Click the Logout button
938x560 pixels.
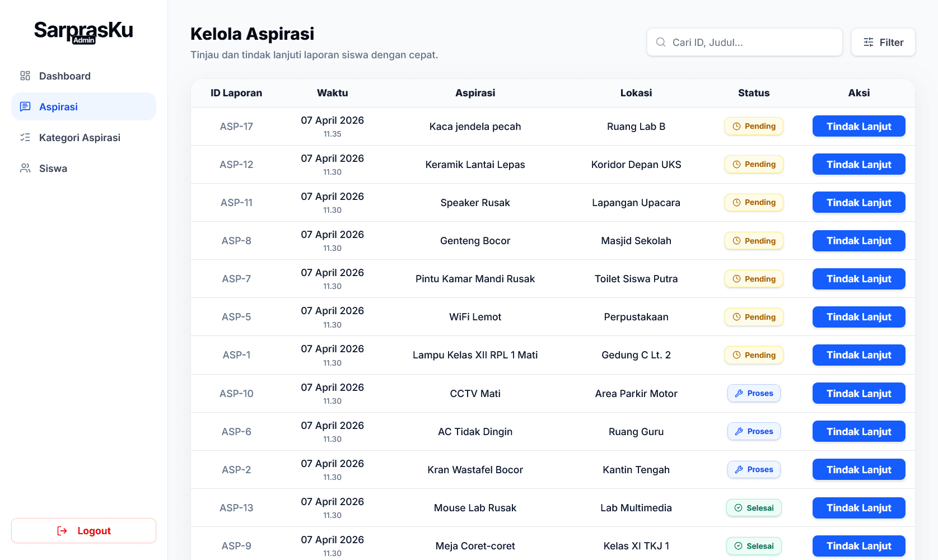83,530
